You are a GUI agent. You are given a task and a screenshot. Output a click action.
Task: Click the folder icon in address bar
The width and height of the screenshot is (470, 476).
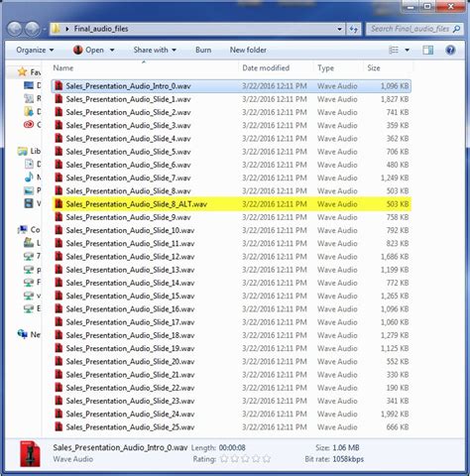57,29
